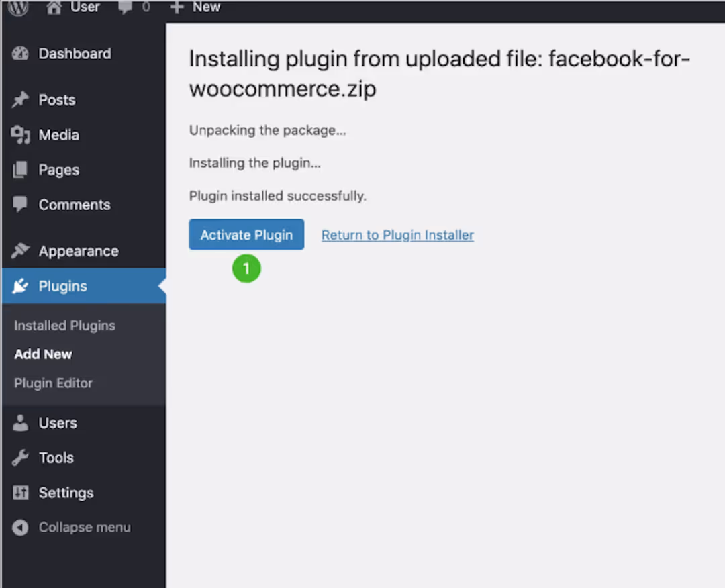The width and height of the screenshot is (725, 588).
Task: Open the New content menu
Action: (x=206, y=7)
